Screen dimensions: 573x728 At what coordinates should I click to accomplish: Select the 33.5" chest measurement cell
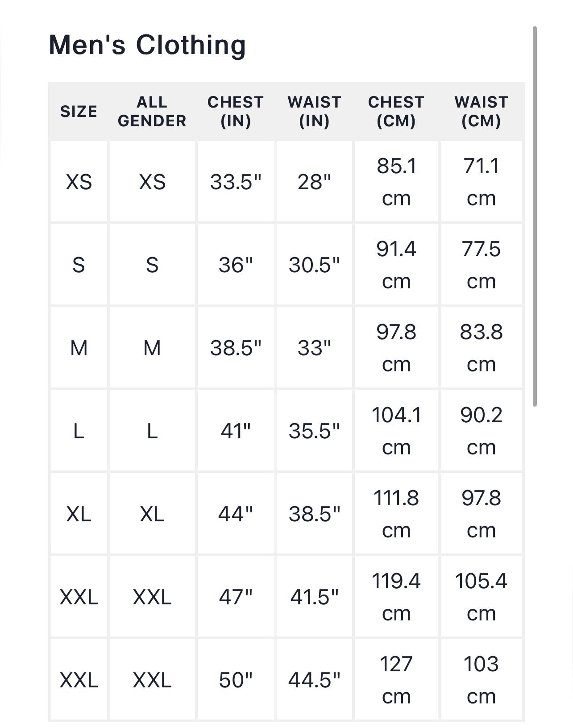[x=236, y=182]
